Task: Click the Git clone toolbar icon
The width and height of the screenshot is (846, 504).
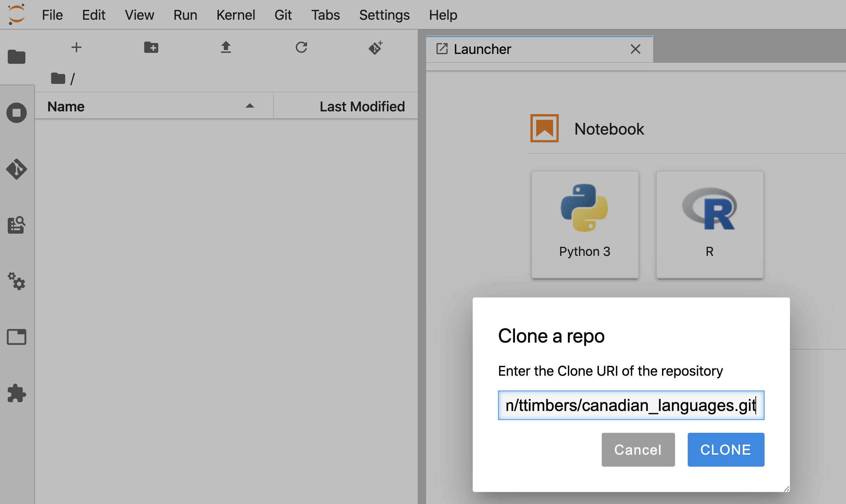Action: 376,47
